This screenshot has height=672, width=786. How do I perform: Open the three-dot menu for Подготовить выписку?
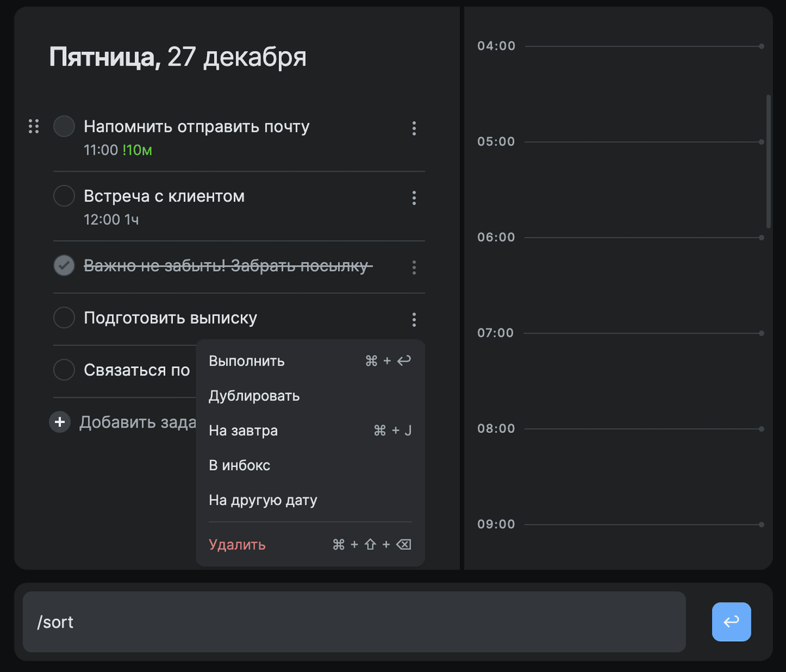414,319
